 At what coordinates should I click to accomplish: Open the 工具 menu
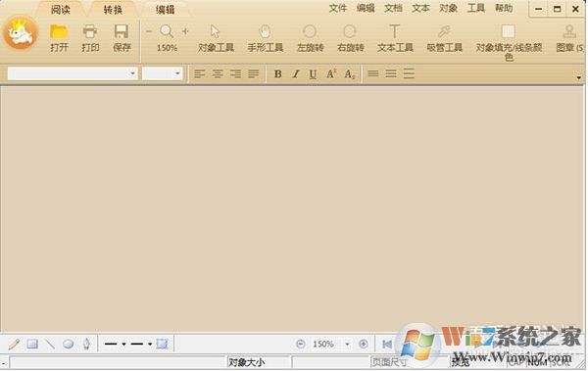click(x=476, y=8)
